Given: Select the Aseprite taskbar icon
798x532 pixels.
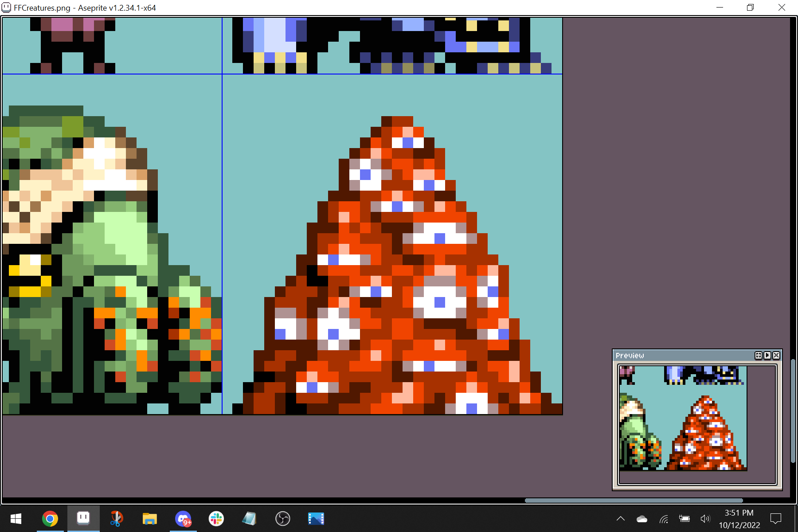Looking at the screenshot, I should click(83, 519).
